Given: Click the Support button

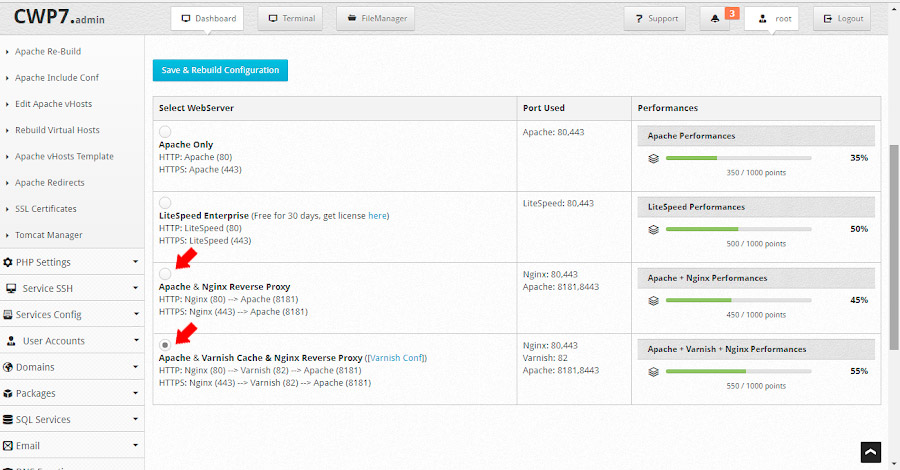Looking at the screenshot, I should 655,18.
